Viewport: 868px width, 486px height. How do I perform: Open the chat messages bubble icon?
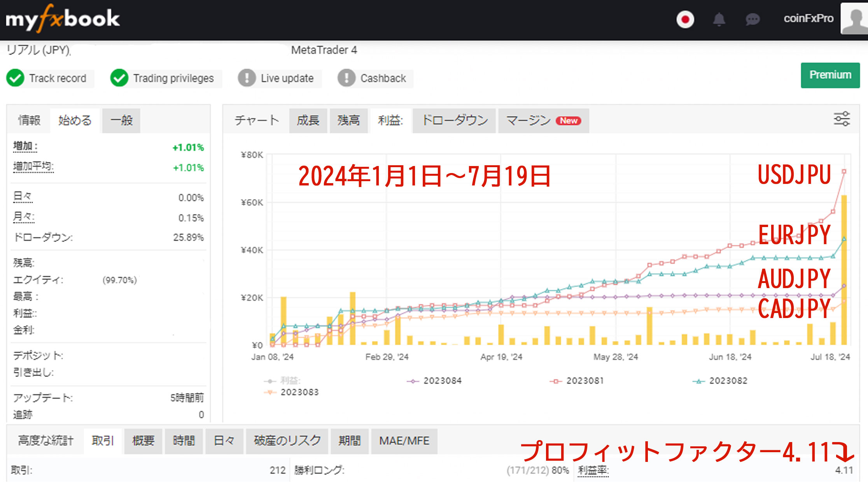752,19
